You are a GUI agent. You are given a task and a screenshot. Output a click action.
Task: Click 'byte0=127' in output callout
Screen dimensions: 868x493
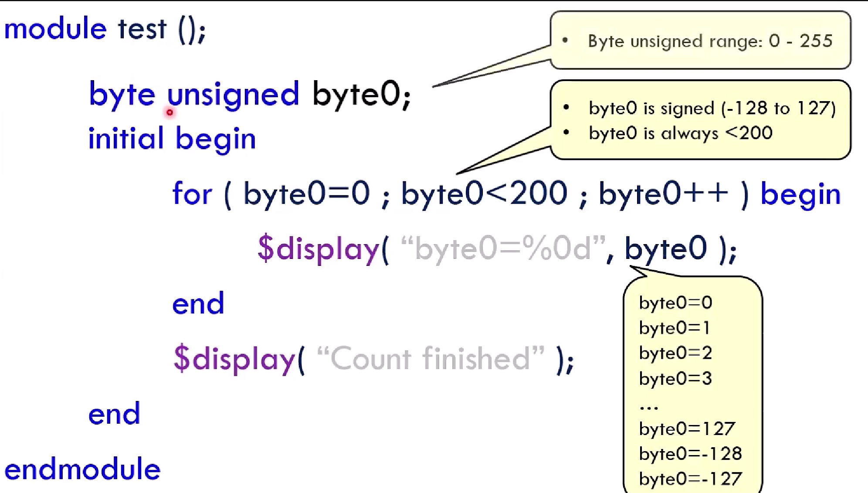click(x=687, y=429)
